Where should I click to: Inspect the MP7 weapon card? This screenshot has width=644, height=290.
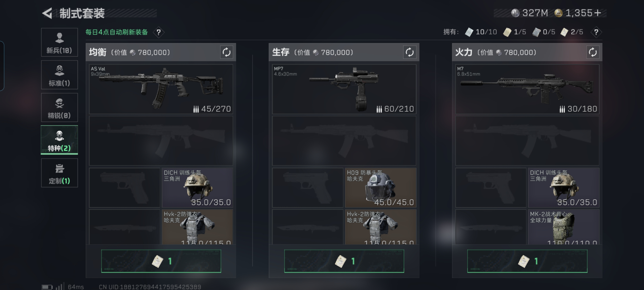(344, 89)
